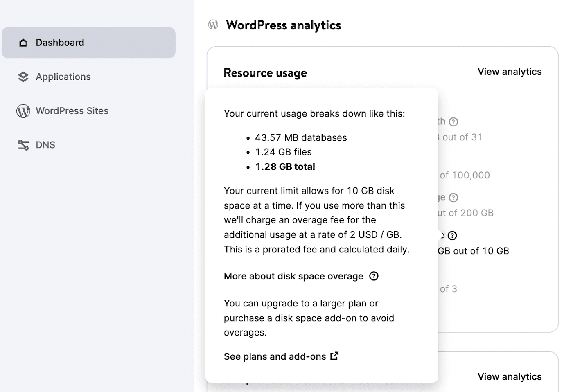Click the question-mark after disk space overage text

(374, 276)
